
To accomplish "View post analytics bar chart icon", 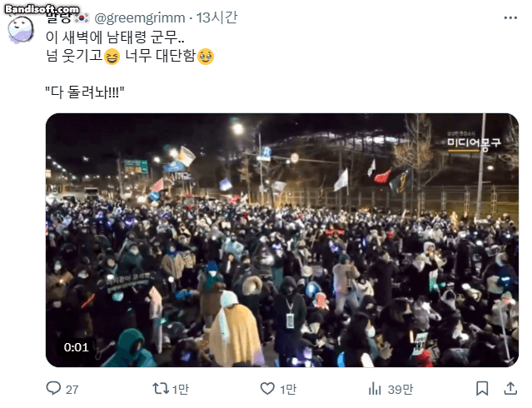I will click(x=375, y=388).
